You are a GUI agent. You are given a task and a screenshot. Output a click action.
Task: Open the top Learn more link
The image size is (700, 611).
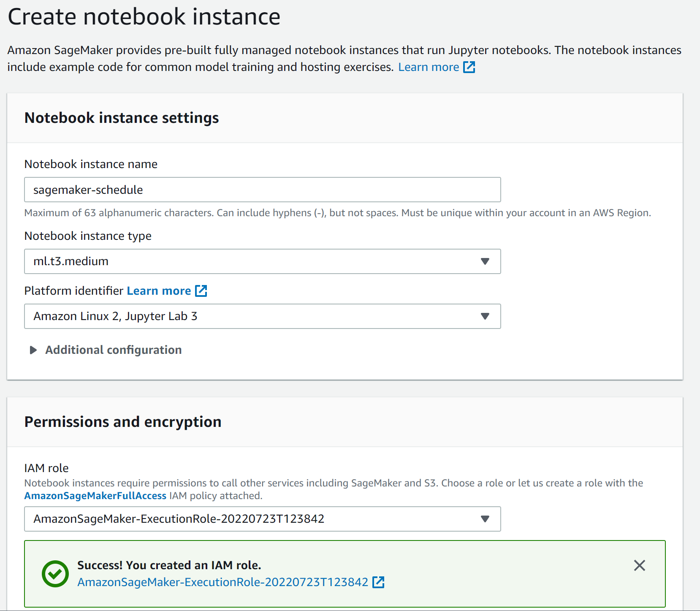[x=429, y=67]
